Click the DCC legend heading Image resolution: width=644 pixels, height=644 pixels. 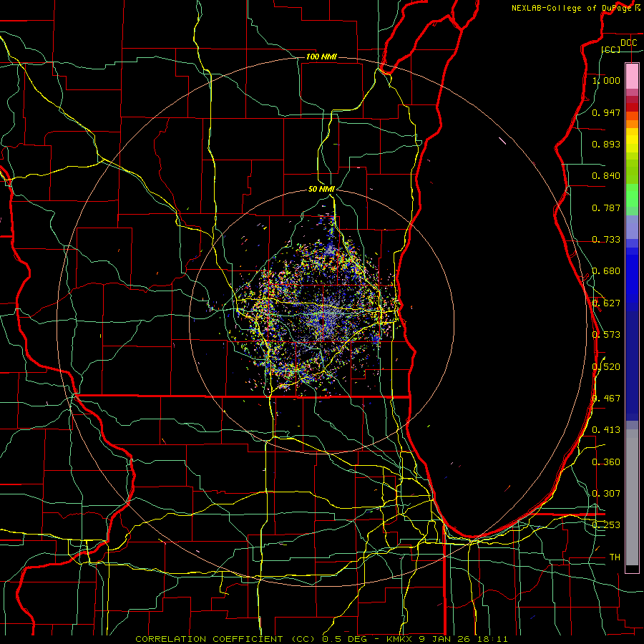628,43
